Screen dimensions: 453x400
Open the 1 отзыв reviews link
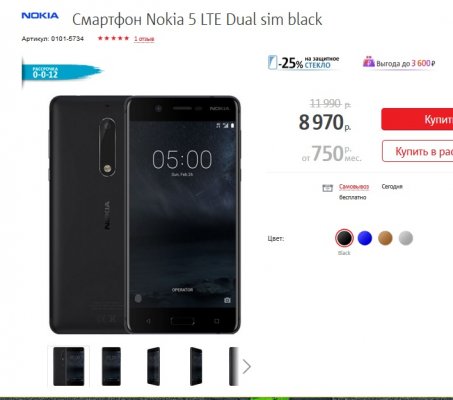[x=144, y=39]
